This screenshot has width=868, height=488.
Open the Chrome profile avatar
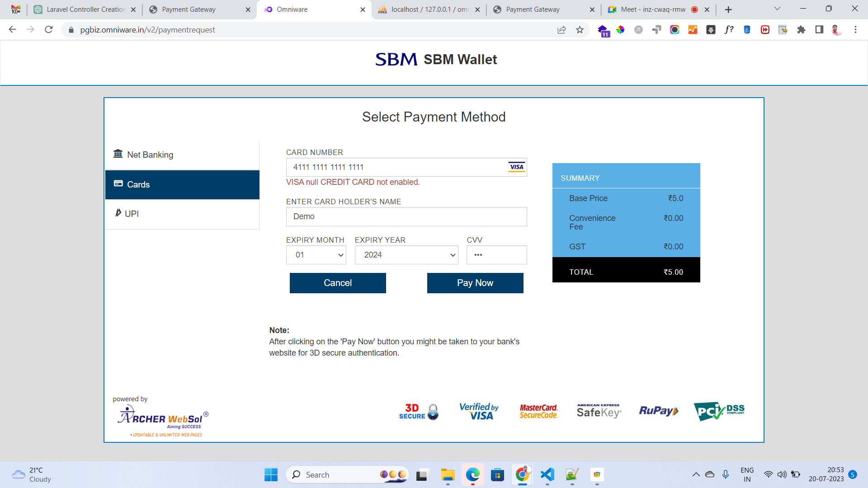(837, 30)
